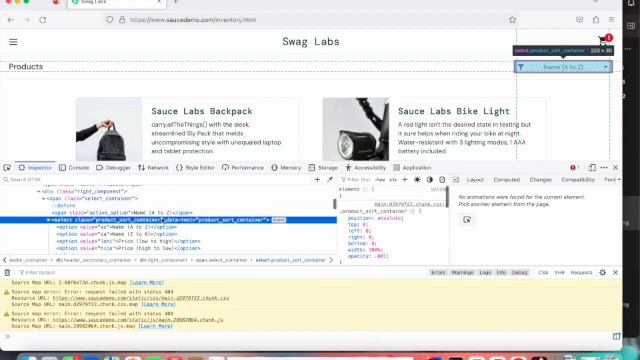Screen dimensions: 640x360
Task: Switch to the Inspector tab
Action: pos(36,167)
